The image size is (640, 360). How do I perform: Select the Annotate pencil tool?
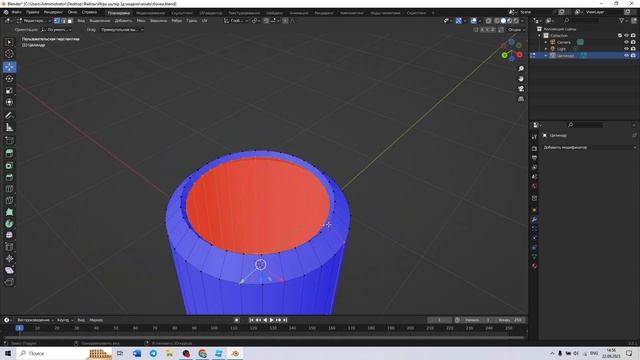coord(9,116)
